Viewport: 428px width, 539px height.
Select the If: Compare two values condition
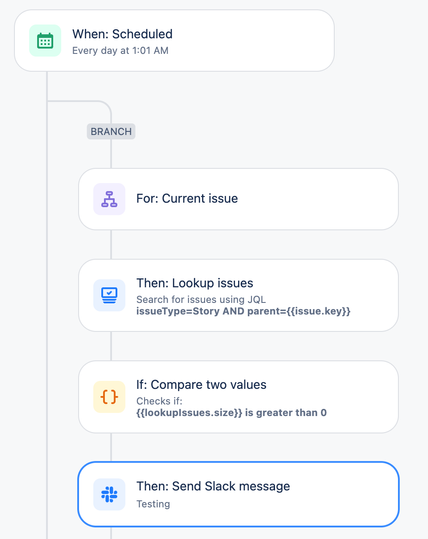[239, 397]
